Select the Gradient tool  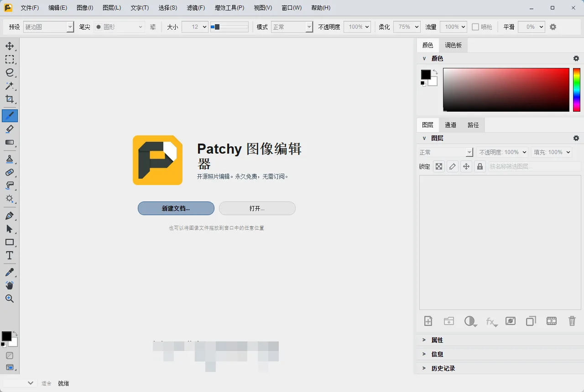10,142
